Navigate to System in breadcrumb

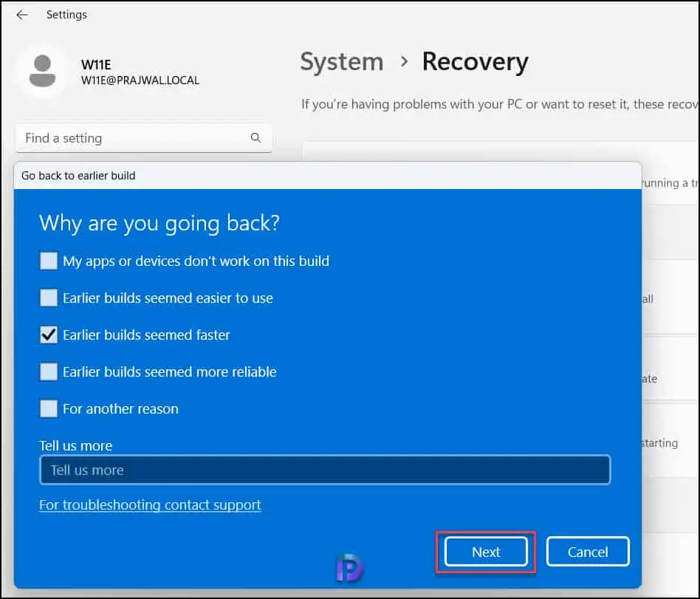(x=342, y=61)
